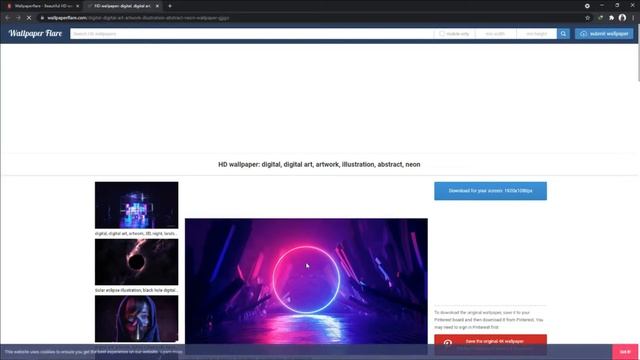Close the first Wallpaperflare tab
The width and height of the screenshot is (640, 360).
click(78, 6)
